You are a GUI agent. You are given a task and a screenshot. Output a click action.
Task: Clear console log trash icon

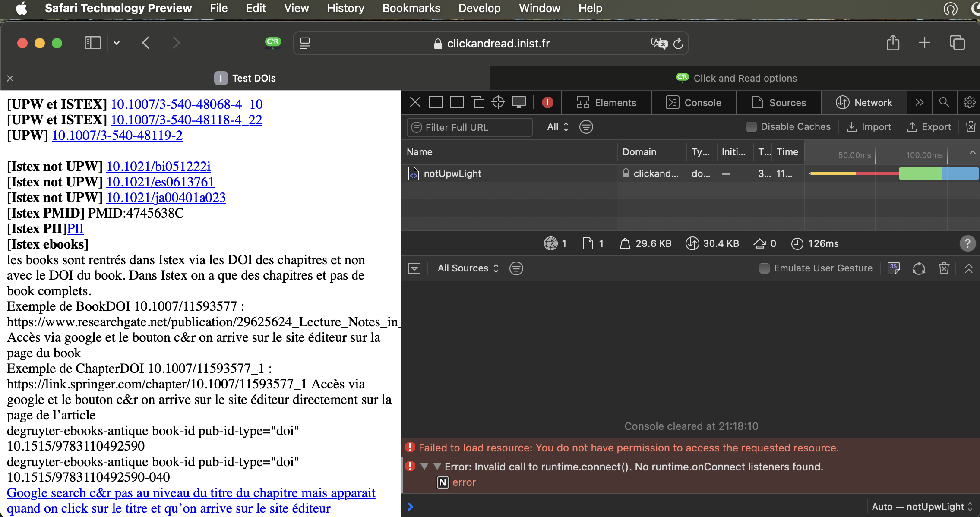click(944, 268)
